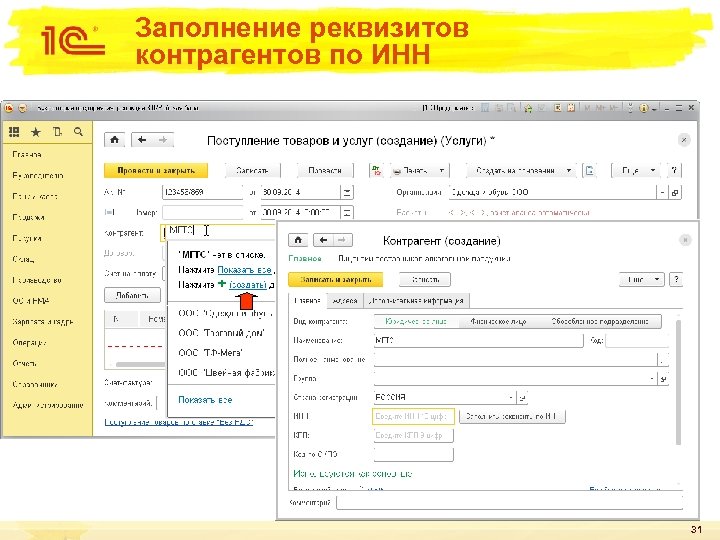Screen dimensions: 720x540
Task: Open Справочники section in sidebar
Action: tap(35, 384)
